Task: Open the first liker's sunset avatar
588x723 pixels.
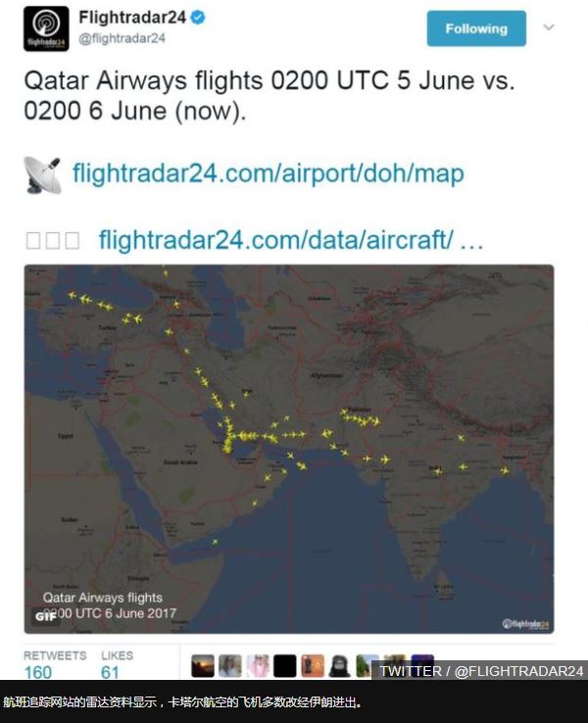Action: click(x=203, y=666)
